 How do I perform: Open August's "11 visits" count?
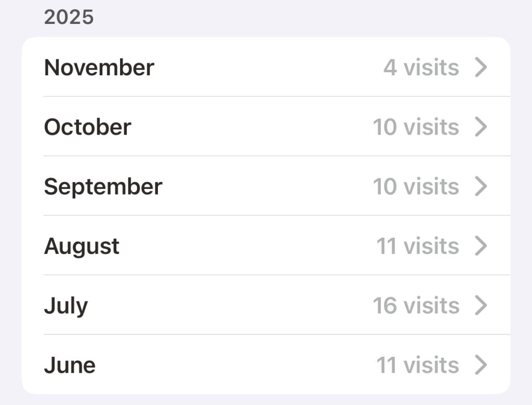click(x=417, y=246)
